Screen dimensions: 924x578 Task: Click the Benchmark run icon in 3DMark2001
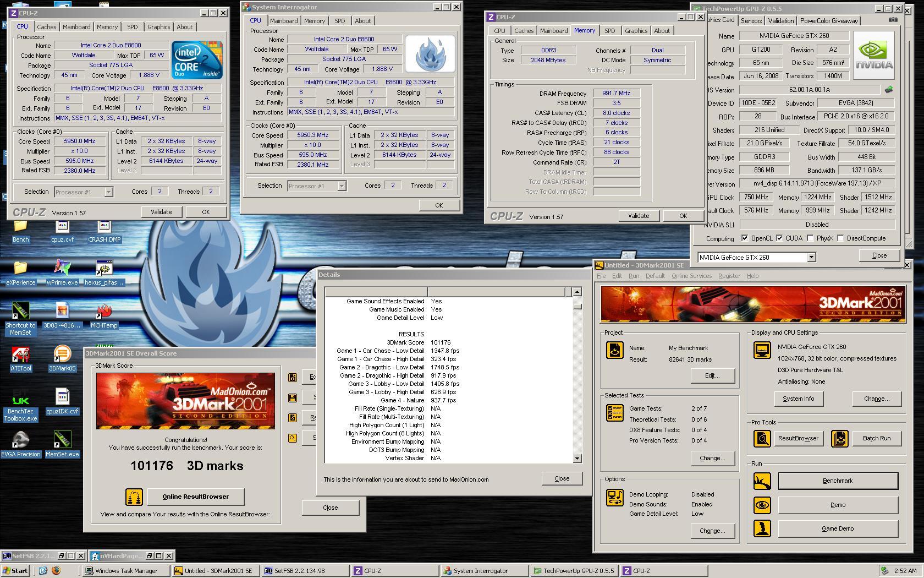click(x=762, y=481)
